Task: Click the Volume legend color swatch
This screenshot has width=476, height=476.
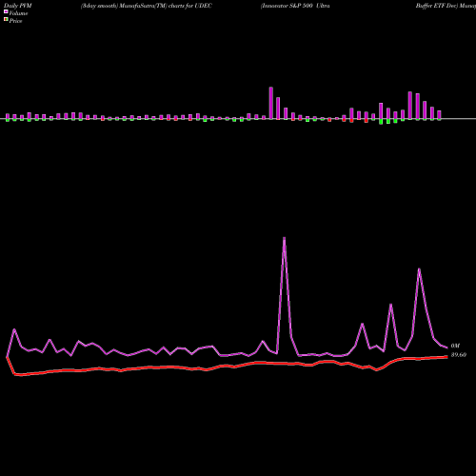Action: [x=6, y=11]
